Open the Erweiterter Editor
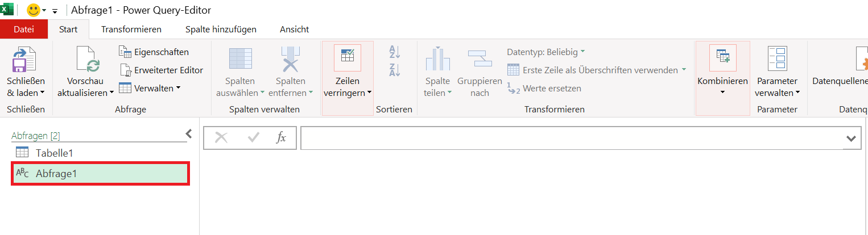Viewport: 868px width, 235px height. 160,70
